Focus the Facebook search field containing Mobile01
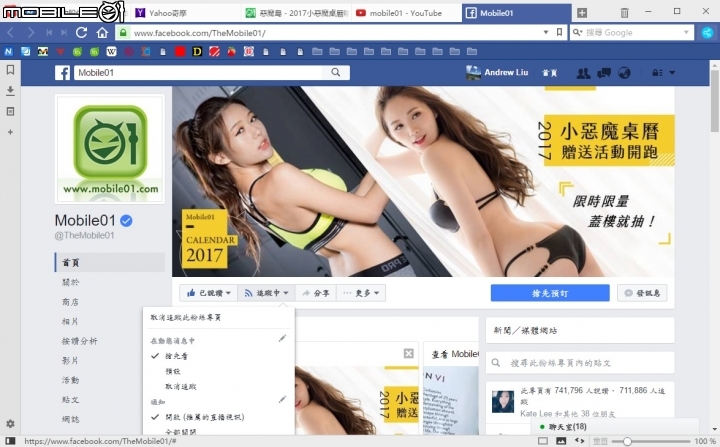 pyautogui.click(x=198, y=73)
